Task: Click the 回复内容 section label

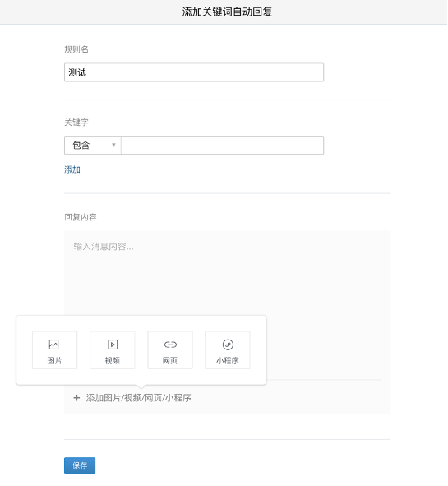Action: pyautogui.click(x=81, y=217)
